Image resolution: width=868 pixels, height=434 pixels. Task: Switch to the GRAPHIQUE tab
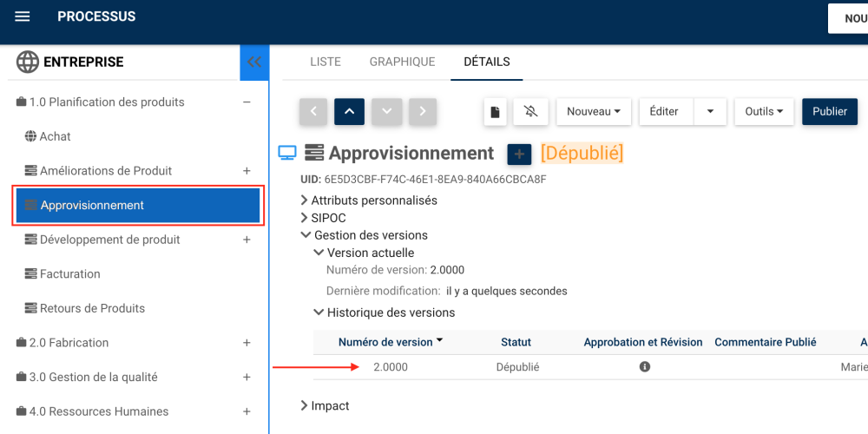[402, 62]
